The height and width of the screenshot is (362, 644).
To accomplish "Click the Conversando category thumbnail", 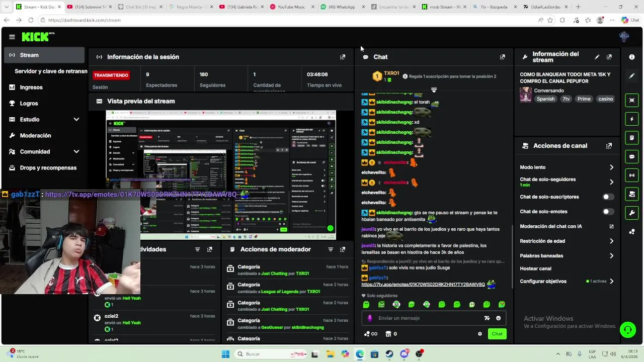I will (x=526, y=95).
